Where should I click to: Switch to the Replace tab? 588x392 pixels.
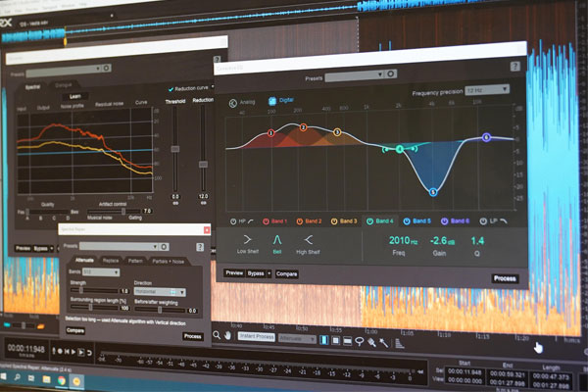(x=110, y=261)
